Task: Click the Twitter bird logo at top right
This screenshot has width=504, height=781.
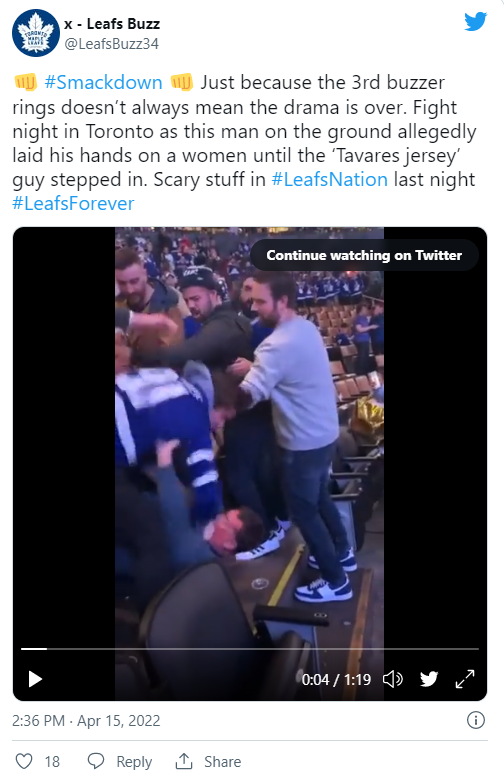Action: pos(476,21)
